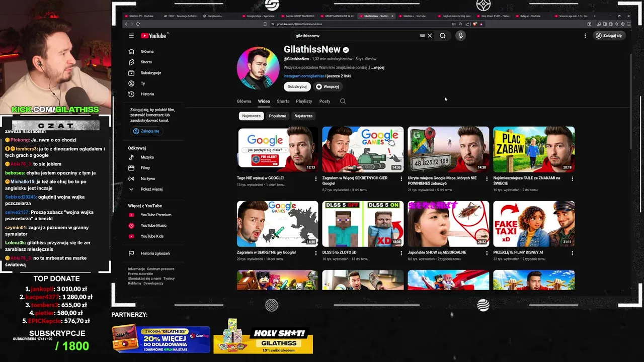Select the Najnowsze filter chip
The height and width of the screenshot is (362, 644).
click(x=251, y=116)
